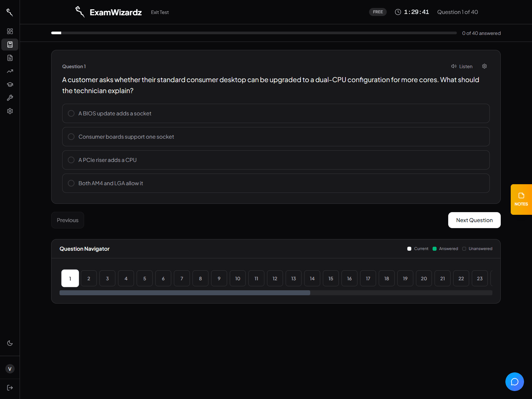532x399 pixels.
Task: Click the Next Question button
Action: click(474, 220)
